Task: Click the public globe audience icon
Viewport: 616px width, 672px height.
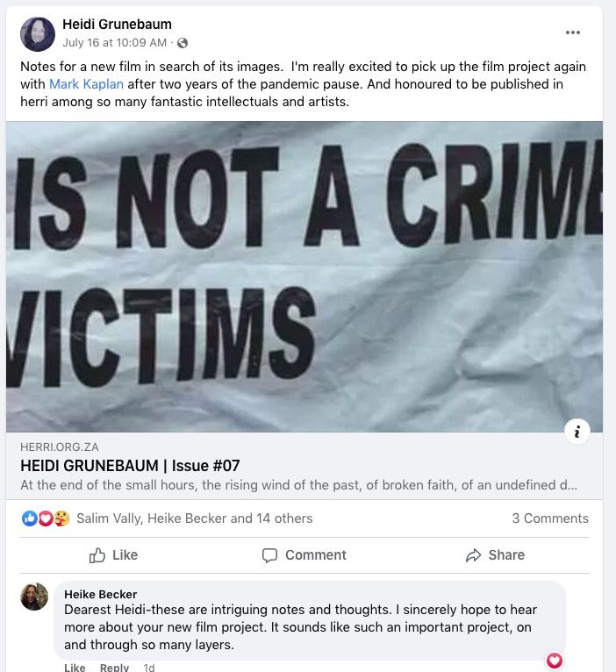Action: 183,43
